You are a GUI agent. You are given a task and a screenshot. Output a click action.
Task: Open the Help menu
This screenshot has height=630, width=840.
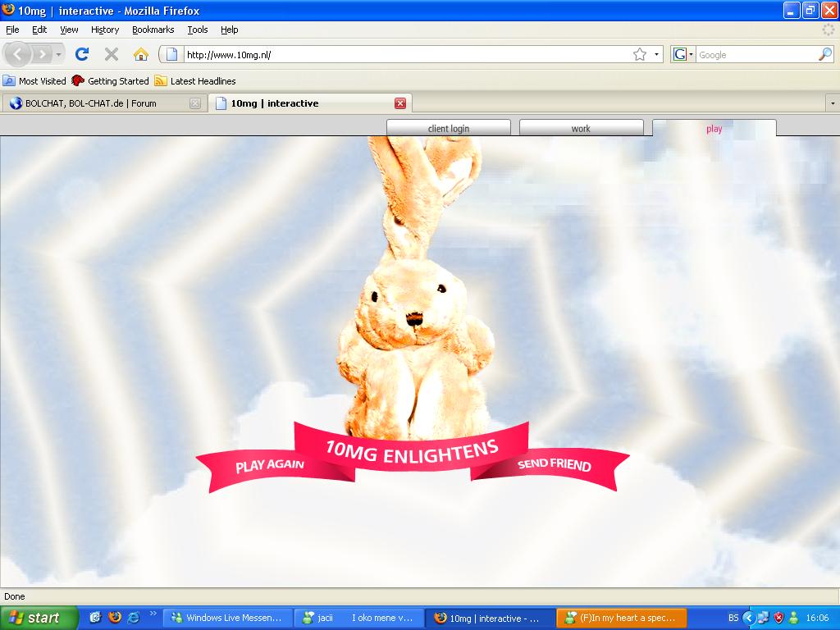click(230, 30)
